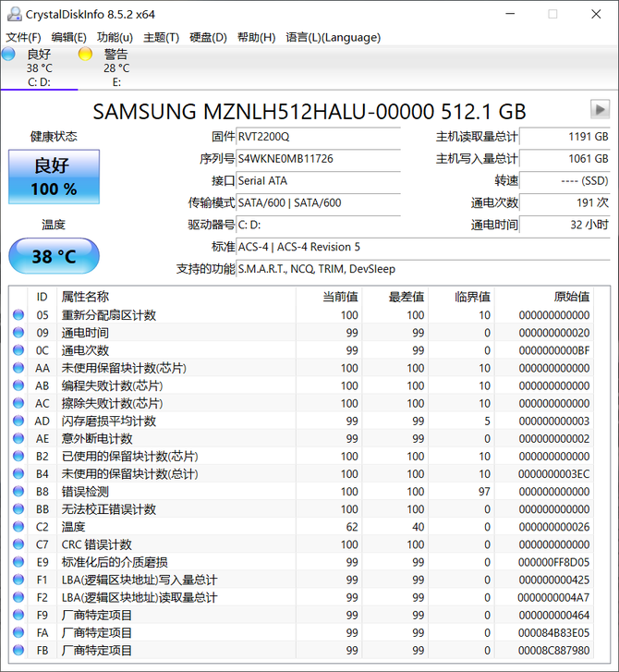Click blue status dot of attribute FA
This screenshot has height=672, width=619.
(18, 632)
